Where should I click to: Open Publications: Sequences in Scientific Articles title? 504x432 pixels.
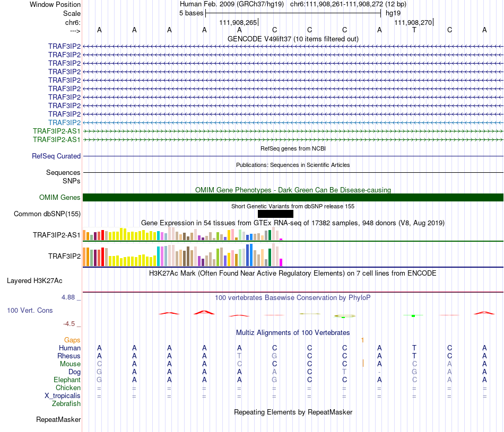tap(293, 165)
